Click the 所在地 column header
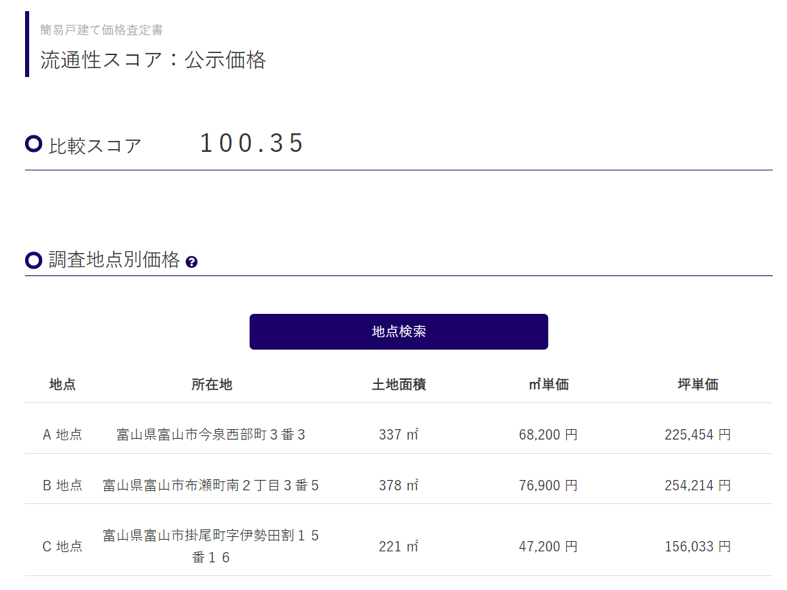 pyautogui.click(x=211, y=384)
